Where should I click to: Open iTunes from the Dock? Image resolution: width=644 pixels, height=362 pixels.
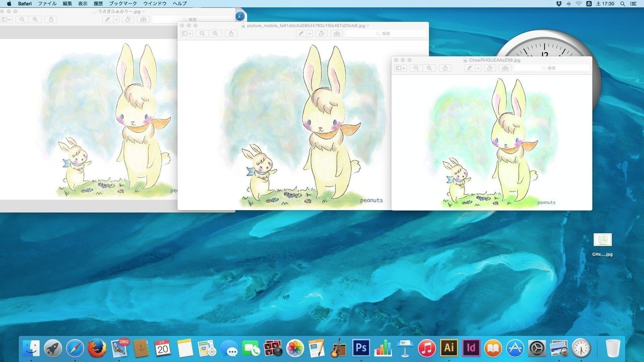[x=427, y=347]
